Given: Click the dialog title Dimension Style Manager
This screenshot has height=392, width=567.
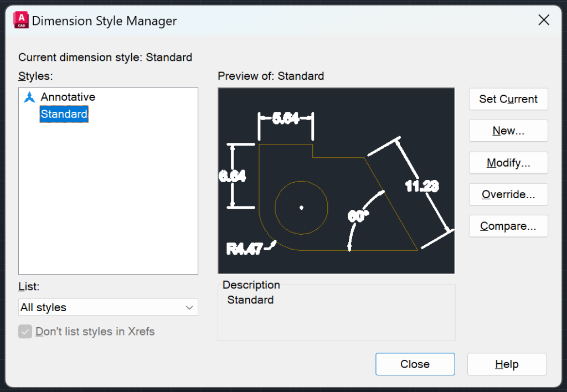Looking at the screenshot, I should [105, 20].
